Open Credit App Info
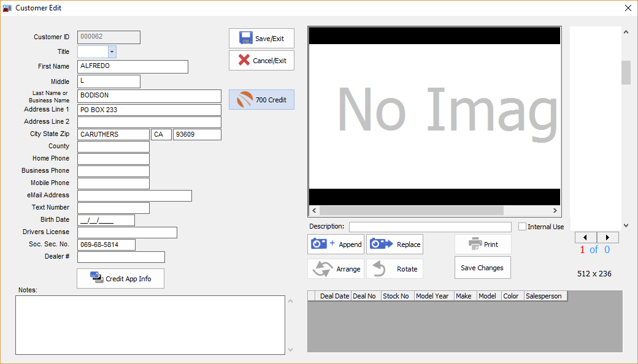Viewport: 638px width, 364px height. coord(120,278)
